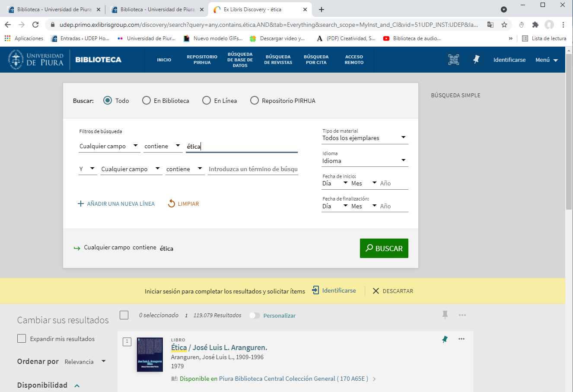
Task: Open Chrome extensions puzzle icon
Action: tap(535, 25)
